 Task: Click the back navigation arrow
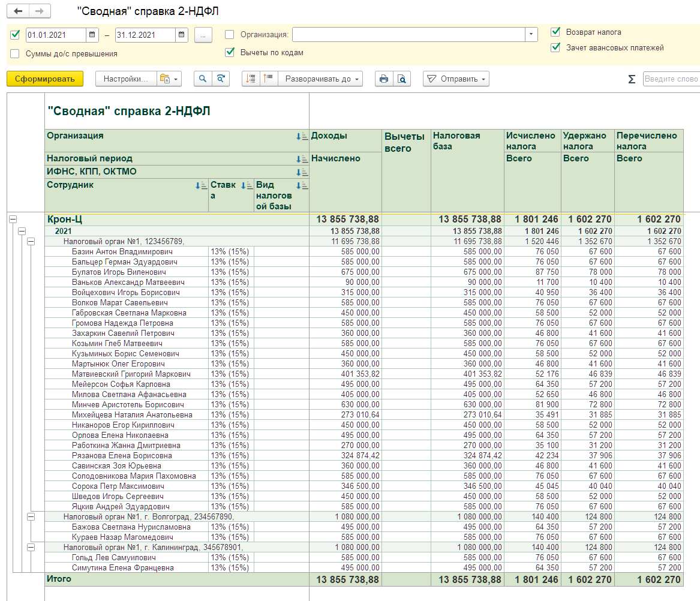pos(18,11)
